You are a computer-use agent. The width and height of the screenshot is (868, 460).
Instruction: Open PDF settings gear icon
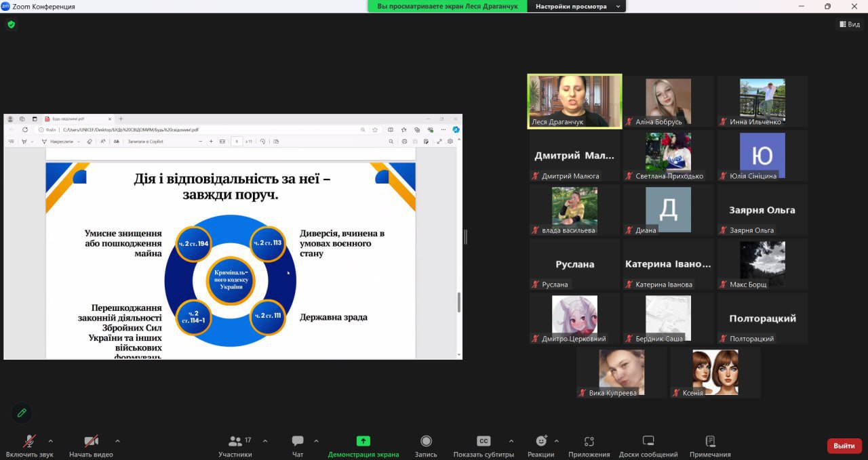coord(450,142)
